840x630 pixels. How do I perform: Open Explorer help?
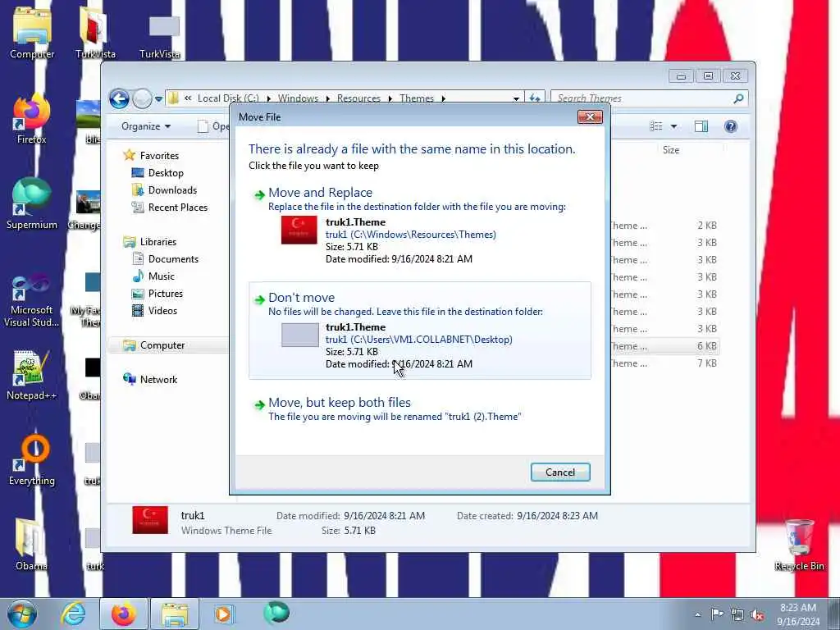tap(731, 126)
